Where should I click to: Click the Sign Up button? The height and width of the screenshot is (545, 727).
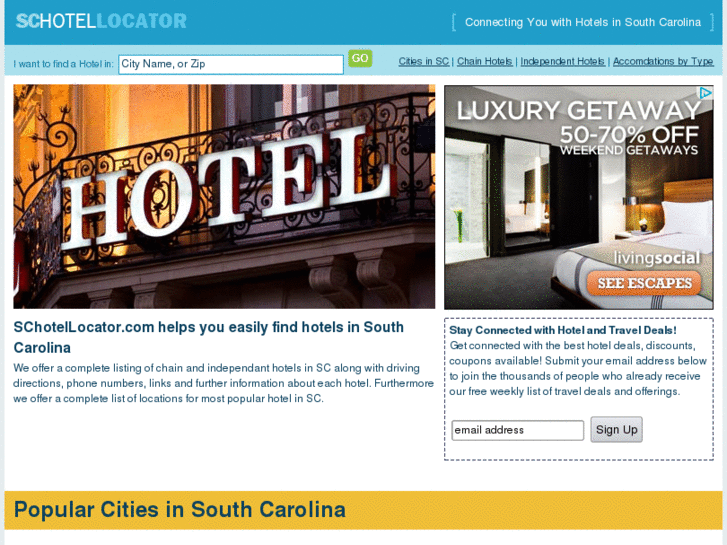click(616, 430)
